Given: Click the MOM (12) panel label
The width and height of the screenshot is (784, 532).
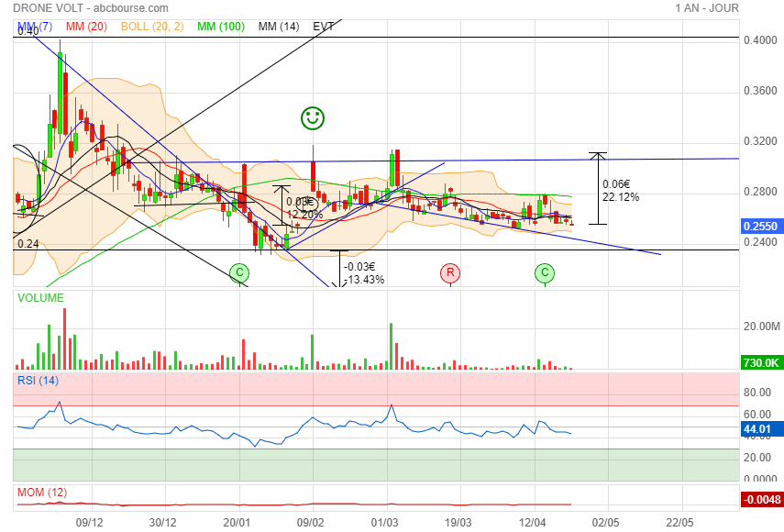Looking at the screenshot, I should tap(42, 493).
